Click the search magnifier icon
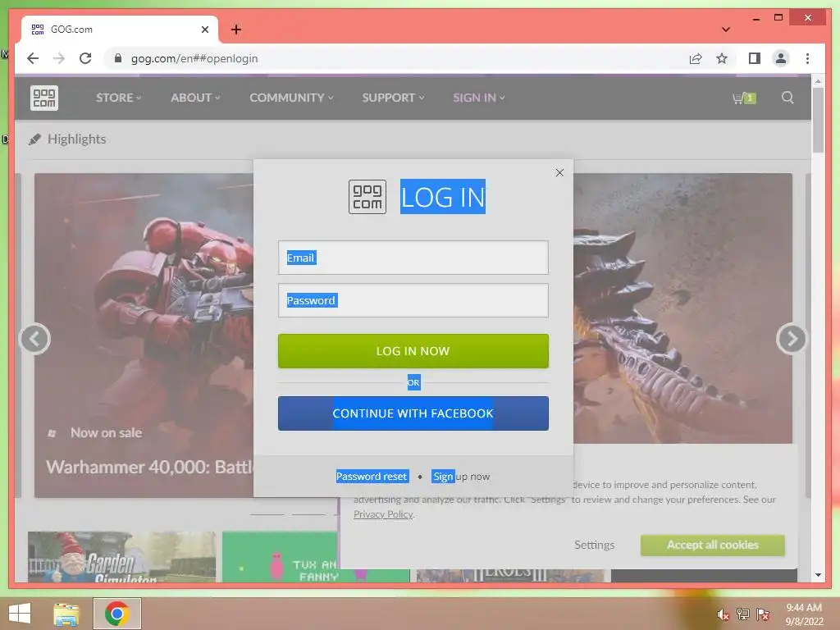This screenshot has height=630, width=840. (787, 98)
